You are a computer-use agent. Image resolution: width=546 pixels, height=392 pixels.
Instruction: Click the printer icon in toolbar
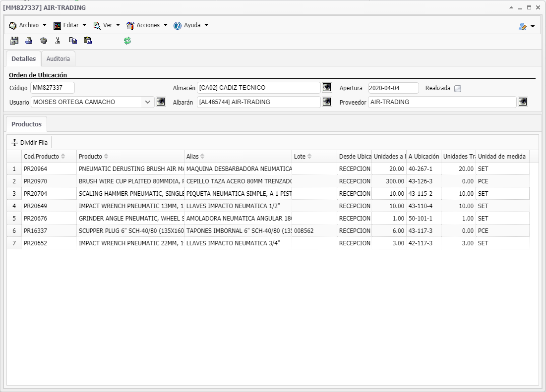pos(29,41)
